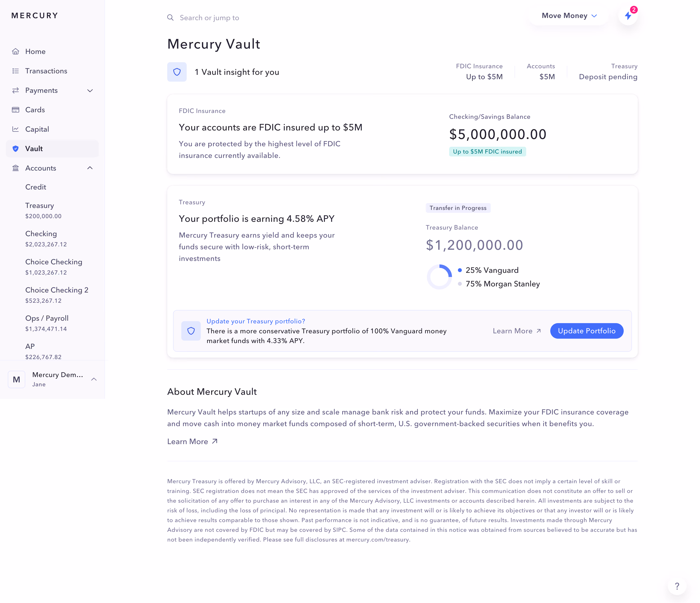Click the Transactions list icon

click(x=16, y=71)
